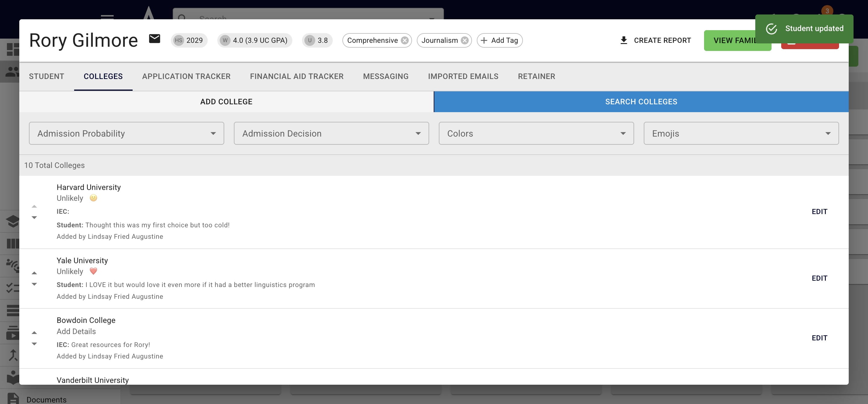Move Bowdoin College up in the list
868x404 pixels.
(x=34, y=333)
